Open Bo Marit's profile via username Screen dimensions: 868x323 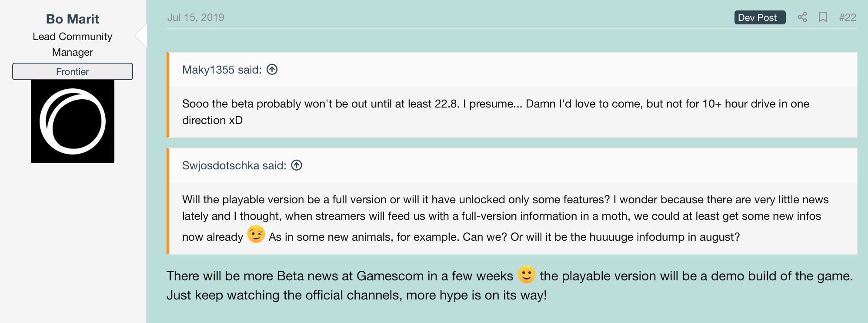(73, 19)
